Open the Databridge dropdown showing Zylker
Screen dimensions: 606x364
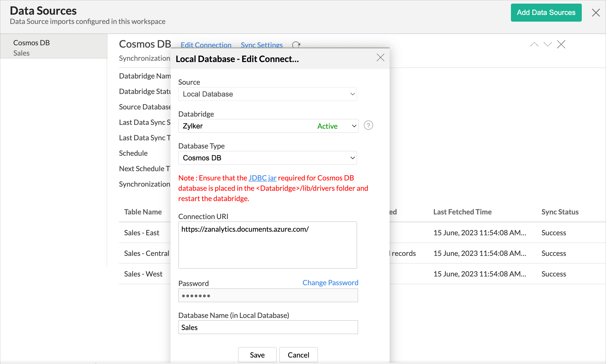coord(268,126)
